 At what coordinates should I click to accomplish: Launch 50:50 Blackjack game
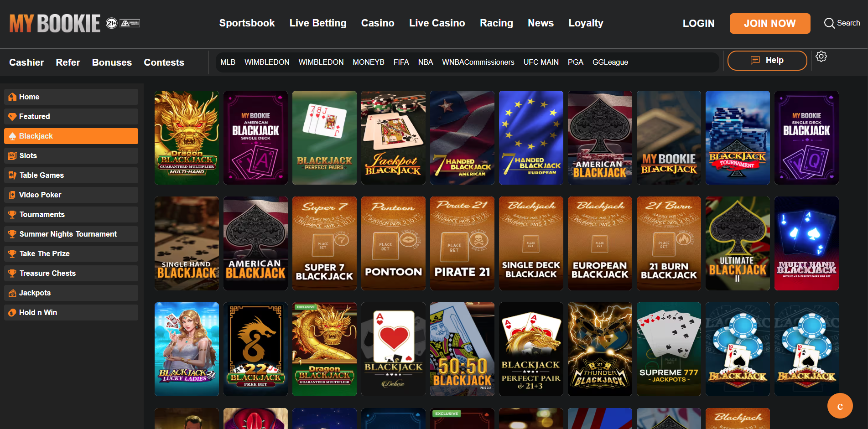pos(462,349)
